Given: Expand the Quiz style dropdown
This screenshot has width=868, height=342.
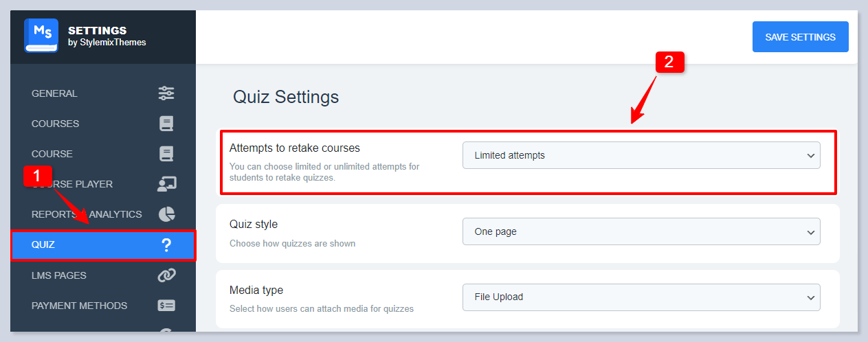Looking at the screenshot, I should tap(641, 231).
